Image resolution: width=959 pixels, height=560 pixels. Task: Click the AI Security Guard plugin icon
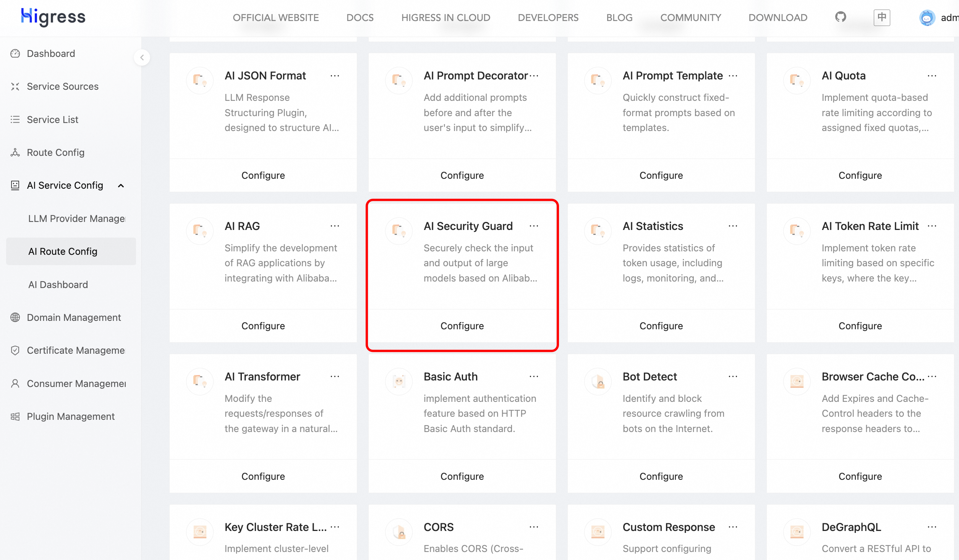click(x=399, y=231)
